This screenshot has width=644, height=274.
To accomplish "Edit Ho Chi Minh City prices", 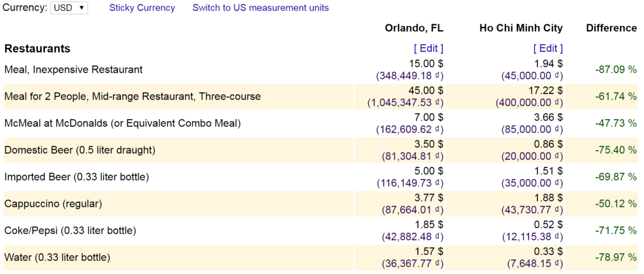I will 548,48.
